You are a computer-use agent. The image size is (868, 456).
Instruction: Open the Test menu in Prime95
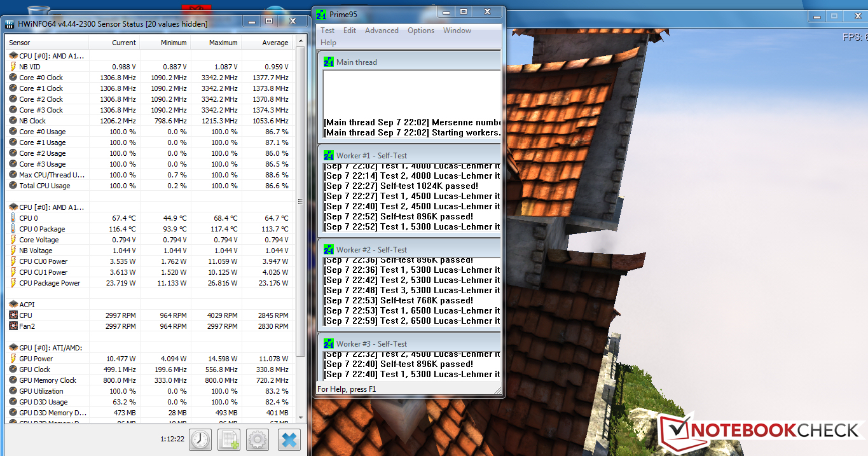pyautogui.click(x=327, y=31)
